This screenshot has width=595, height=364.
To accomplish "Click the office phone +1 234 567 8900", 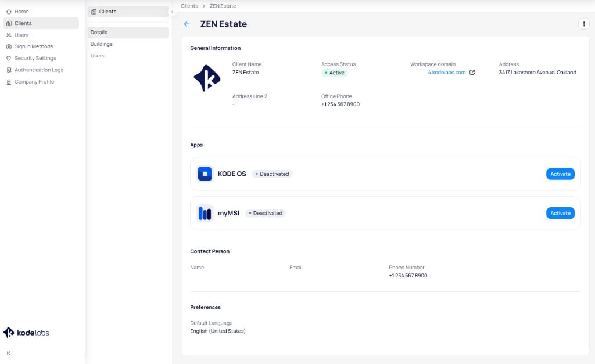I will [340, 104].
